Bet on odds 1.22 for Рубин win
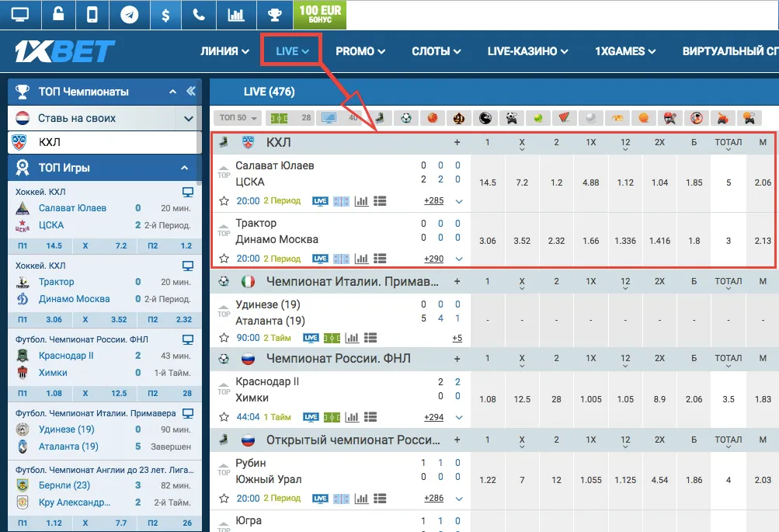 (488, 480)
